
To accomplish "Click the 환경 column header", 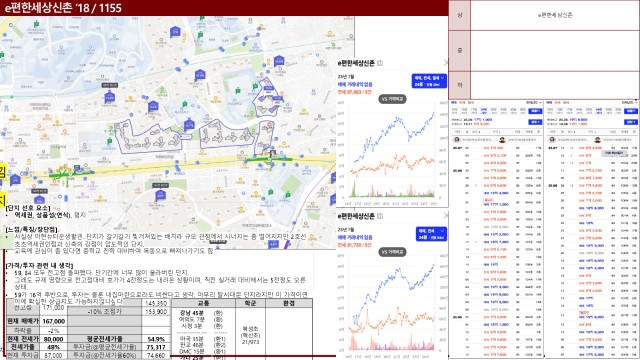I will pos(289,303).
